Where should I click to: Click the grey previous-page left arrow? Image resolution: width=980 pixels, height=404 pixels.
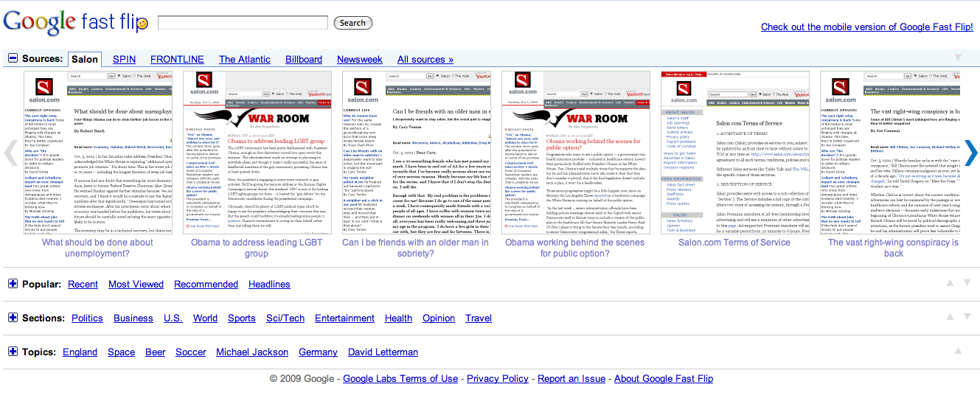(x=10, y=153)
